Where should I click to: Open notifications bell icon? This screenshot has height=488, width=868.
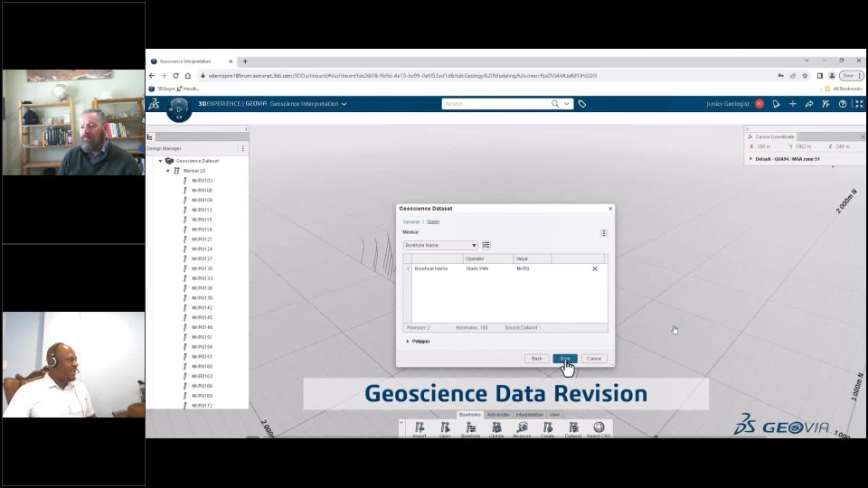point(776,103)
